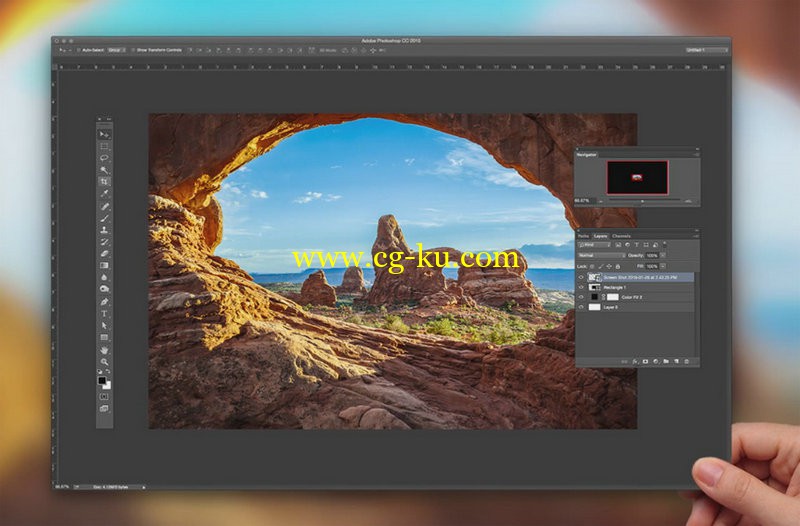
Task: Select the History Brush tool
Action: pyautogui.click(x=104, y=242)
